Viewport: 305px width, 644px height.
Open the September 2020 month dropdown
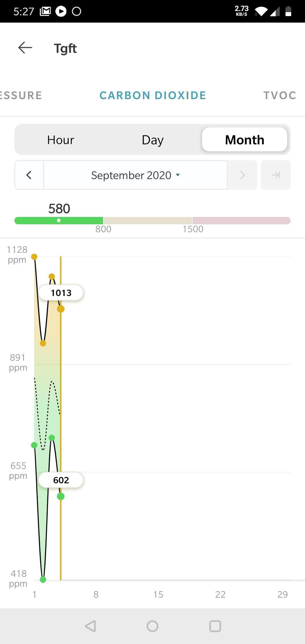click(136, 175)
